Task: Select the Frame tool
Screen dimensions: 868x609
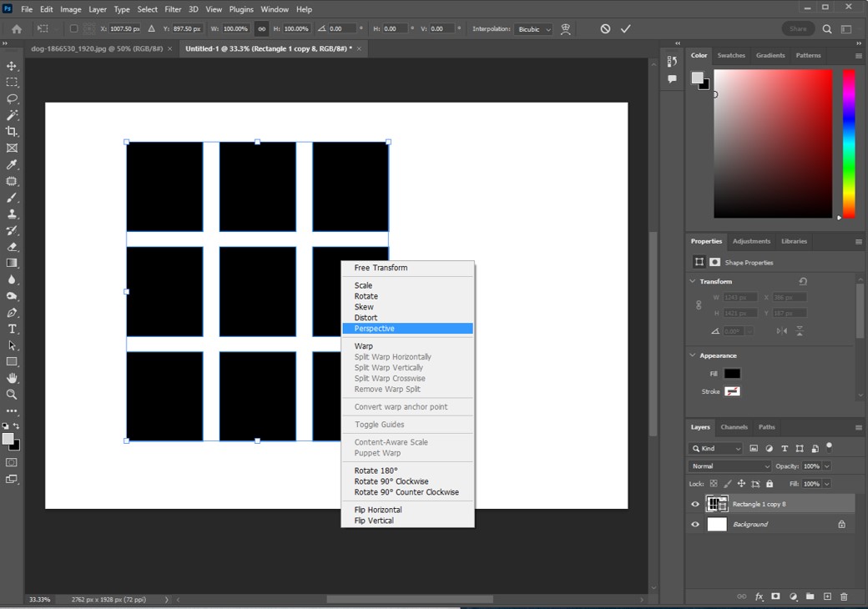Action: (x=12, y=148)
